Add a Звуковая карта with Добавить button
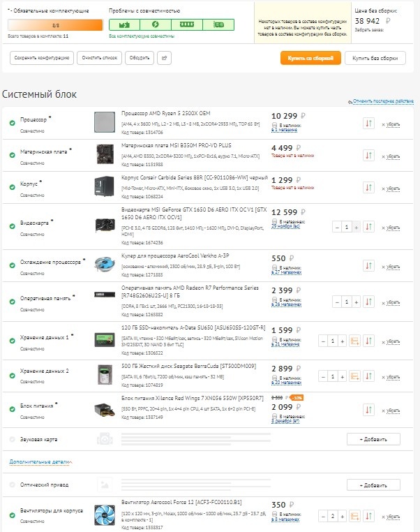This screenshot has width=420, height=532. [x=373, y=439]
